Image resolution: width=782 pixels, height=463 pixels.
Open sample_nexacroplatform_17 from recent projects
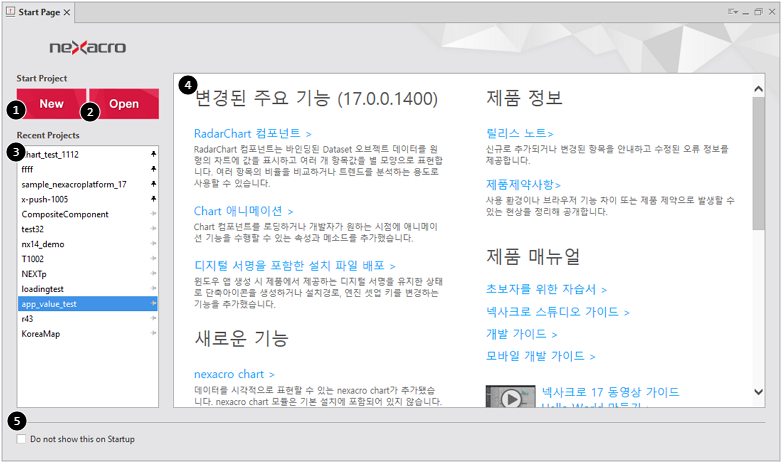click(x=87, y=184)
